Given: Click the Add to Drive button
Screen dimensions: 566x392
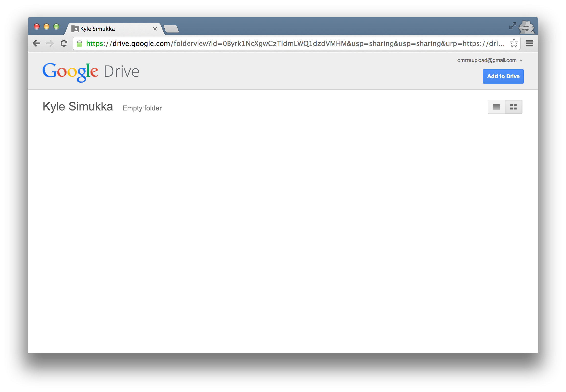Looking at the screenshot, I should click(x=503, y=76).
